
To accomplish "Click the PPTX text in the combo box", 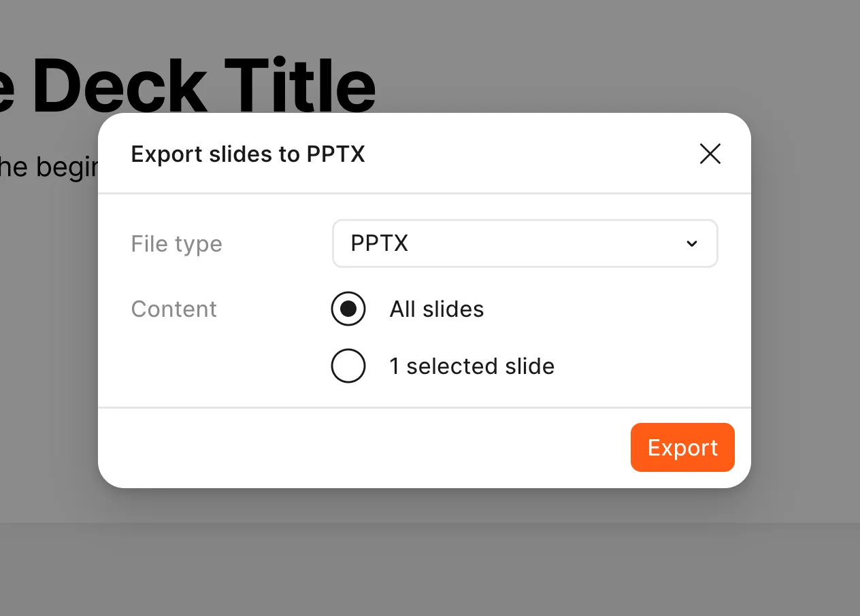I will [x=379, y=243].
